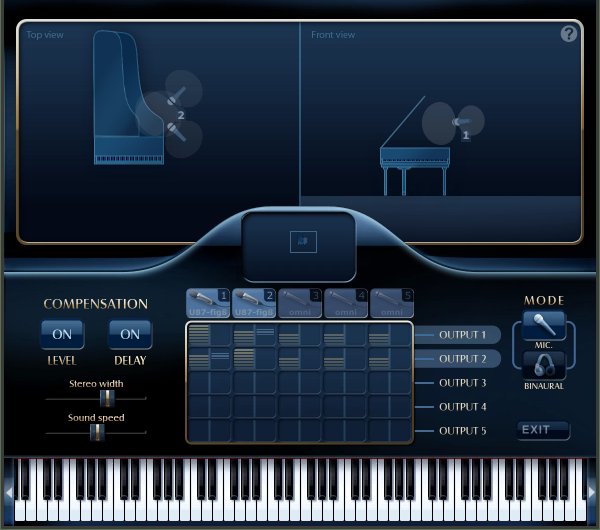Click mic 2 level cell in Output 4 row
600x530 pixels.
tap(244, 406)
